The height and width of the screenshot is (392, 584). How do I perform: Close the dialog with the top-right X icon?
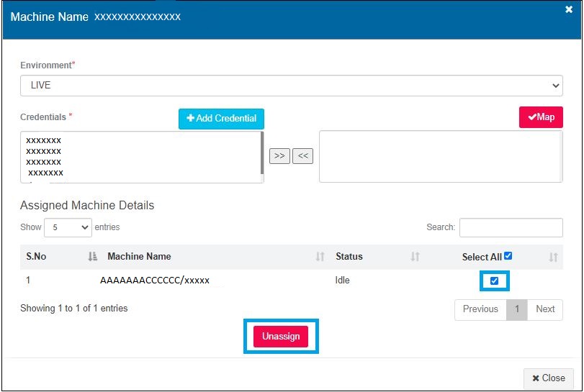[569, 9]
